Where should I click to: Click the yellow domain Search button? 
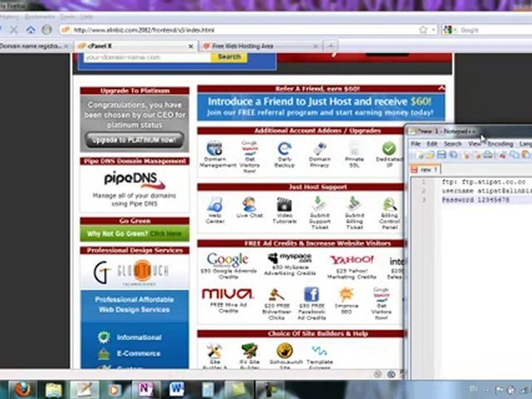tap(229, 57)
